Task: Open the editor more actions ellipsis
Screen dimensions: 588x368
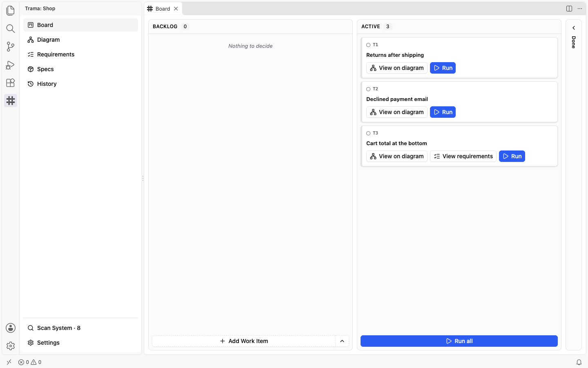Action: click(x=580, y=9)
